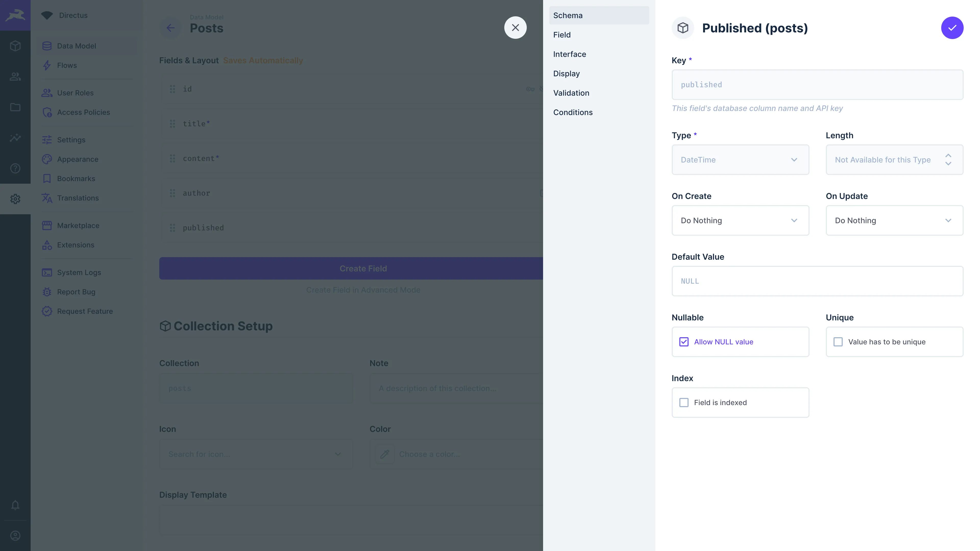Viewport: 980px width, 551px height.
Task: Open the Display section
Action: coord(566,73)
